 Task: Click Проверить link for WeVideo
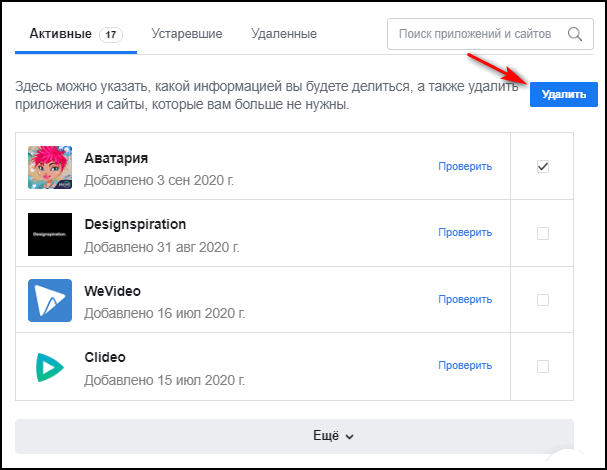tap(465, 299)
